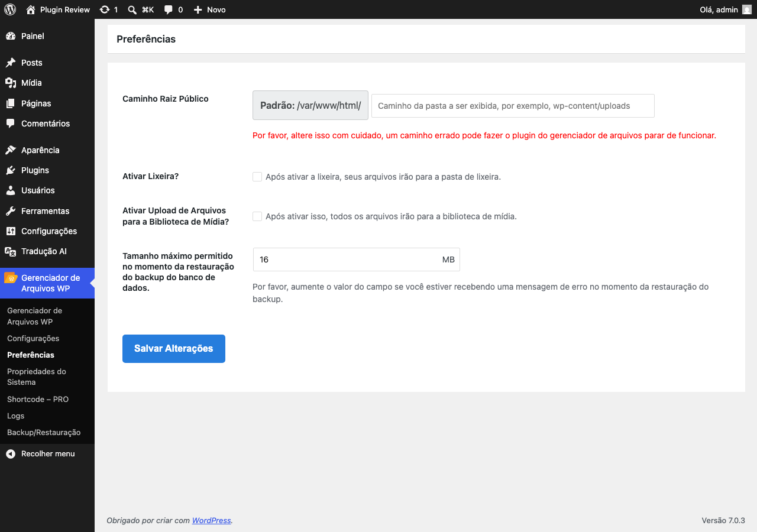
Task: Go to the Páginas section
Action: 47,103
